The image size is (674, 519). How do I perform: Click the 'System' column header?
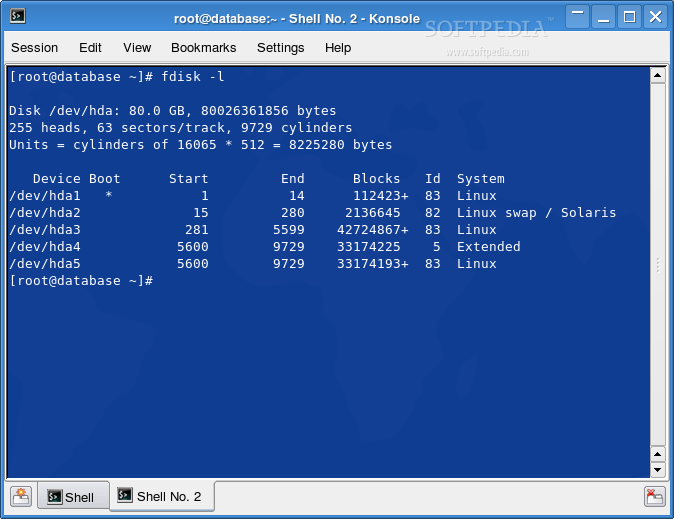pos(481,178)
